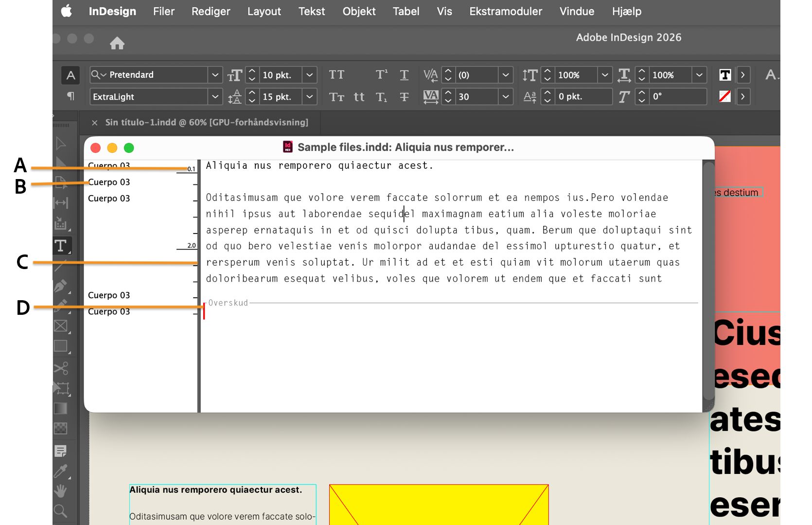Click the 'Aliquia nus remporero' heading line
Image resolution: width=812 pixels, height=525 pixels.
[319, 165]
